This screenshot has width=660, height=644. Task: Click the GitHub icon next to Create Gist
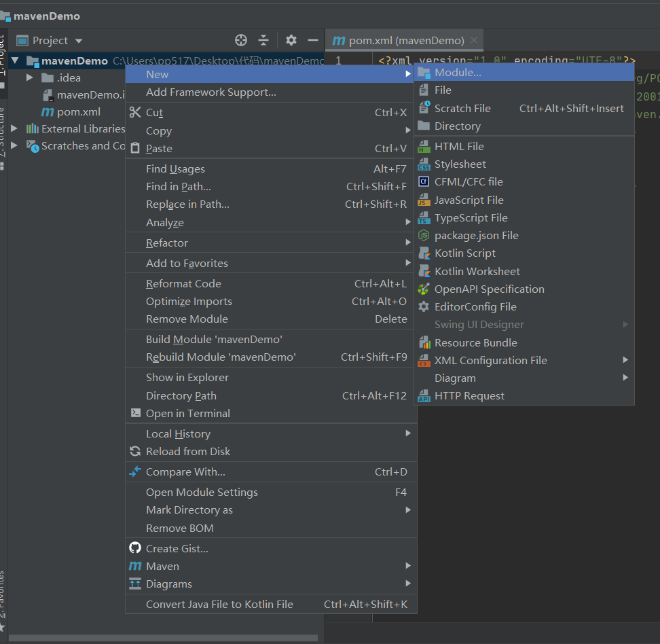[135, 548]
